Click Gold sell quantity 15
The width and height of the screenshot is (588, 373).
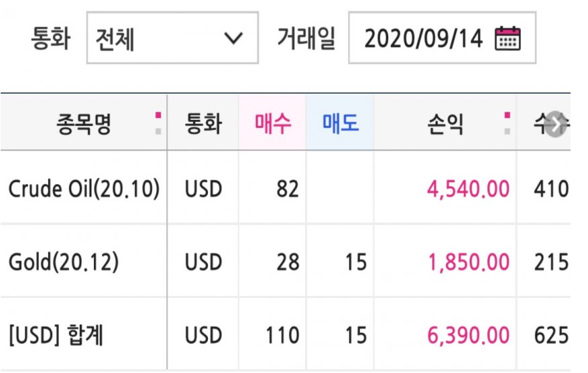pos(356,262)
